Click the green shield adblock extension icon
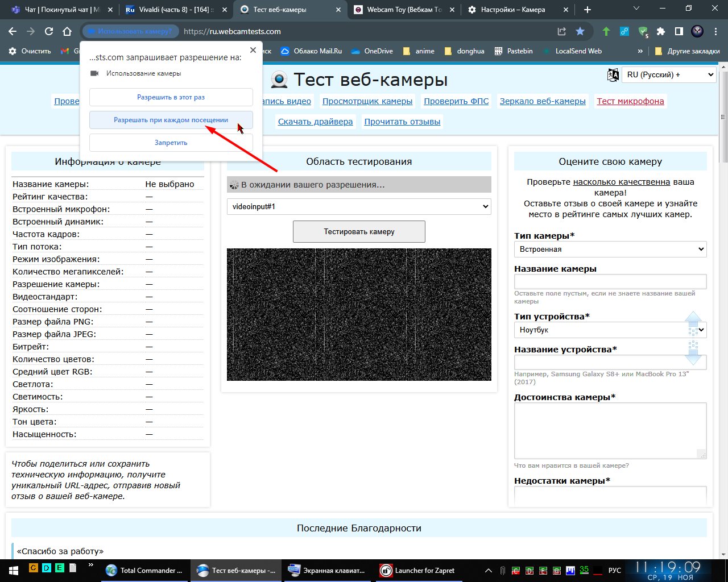Image resolution: width=728 pixels, height=582 pixels. point(643,31)
